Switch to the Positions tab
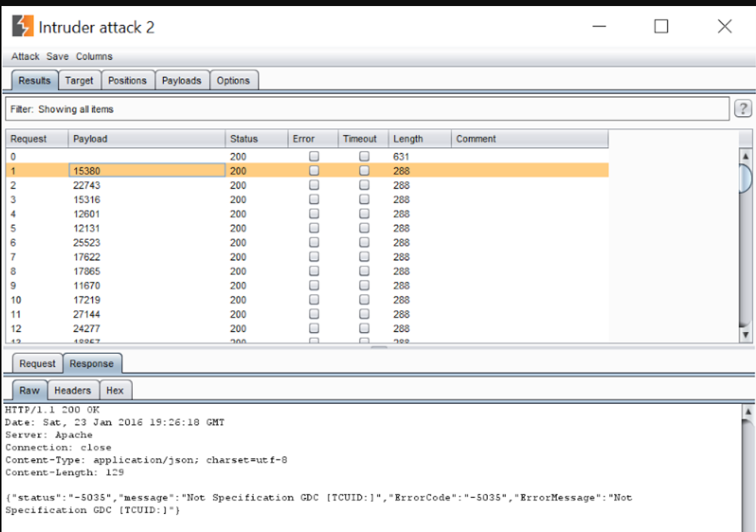Screen dimensions: 756x532 click(x=128, y=81)
